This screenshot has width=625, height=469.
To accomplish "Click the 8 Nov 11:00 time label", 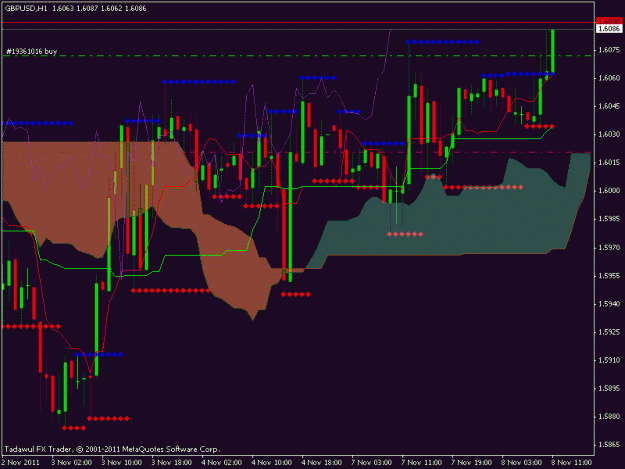I will (572, 463).
